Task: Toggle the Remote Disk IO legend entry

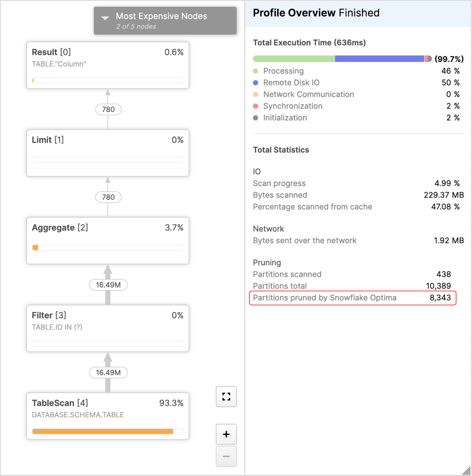Action: coord(291,83)
